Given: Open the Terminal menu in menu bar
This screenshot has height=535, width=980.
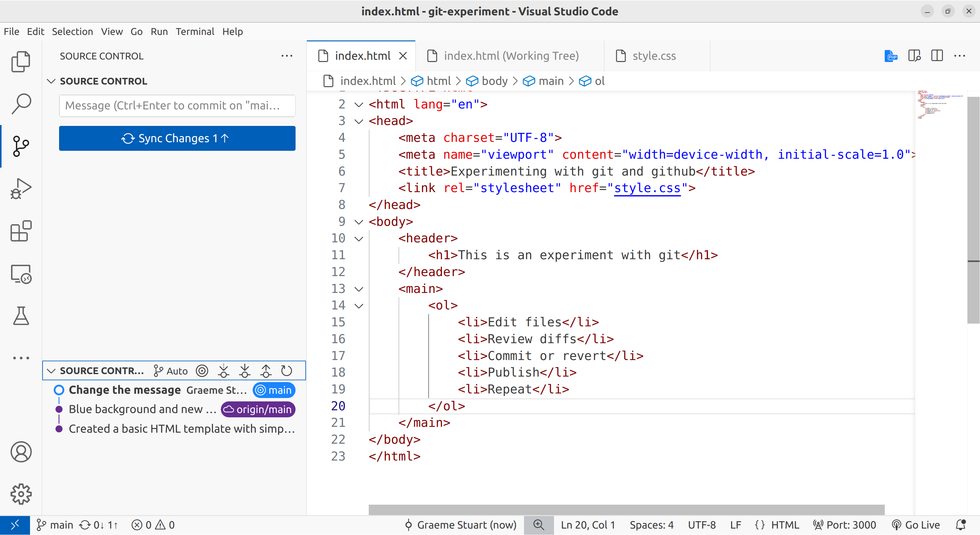Looking at the screenshot, I should (x=194, y=31).
